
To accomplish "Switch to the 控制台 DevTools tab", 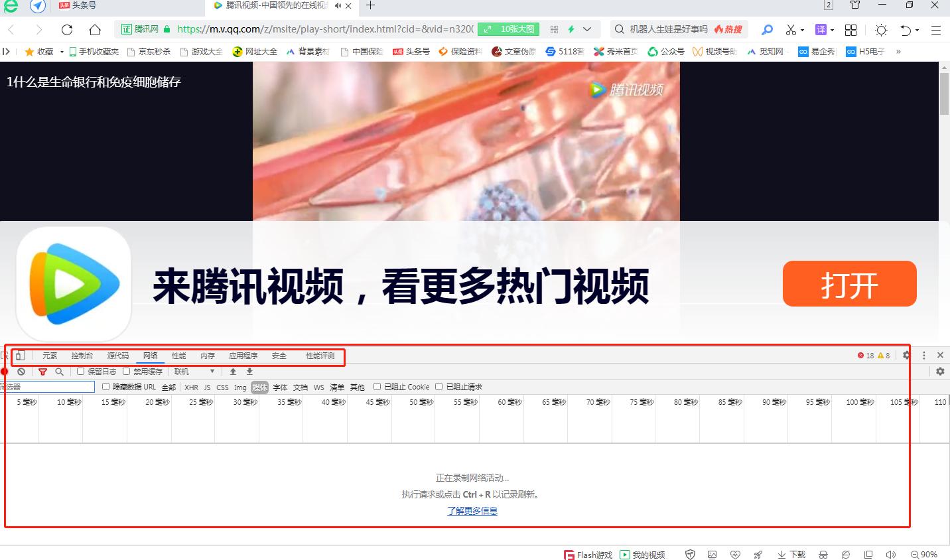I will [82, 356].
